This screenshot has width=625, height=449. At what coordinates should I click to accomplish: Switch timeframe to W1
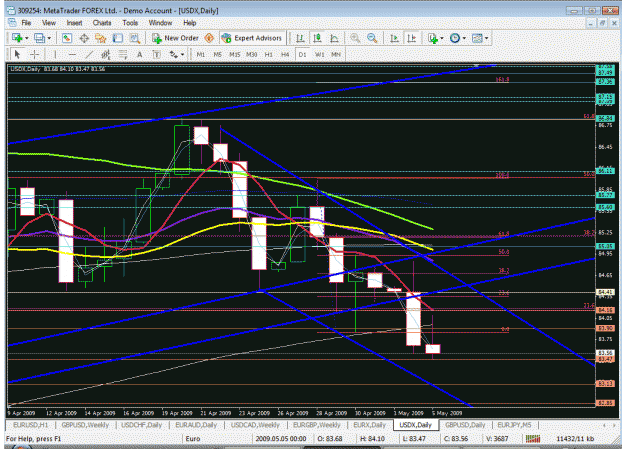(319, 54)
